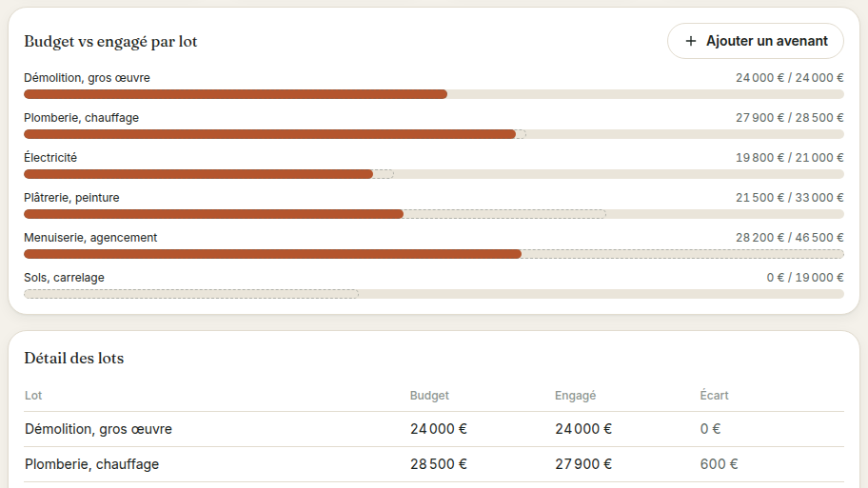868x488 pixels.
Task: Click the amount 19 800 € / 21 000 €
Action: click(789, 158)
